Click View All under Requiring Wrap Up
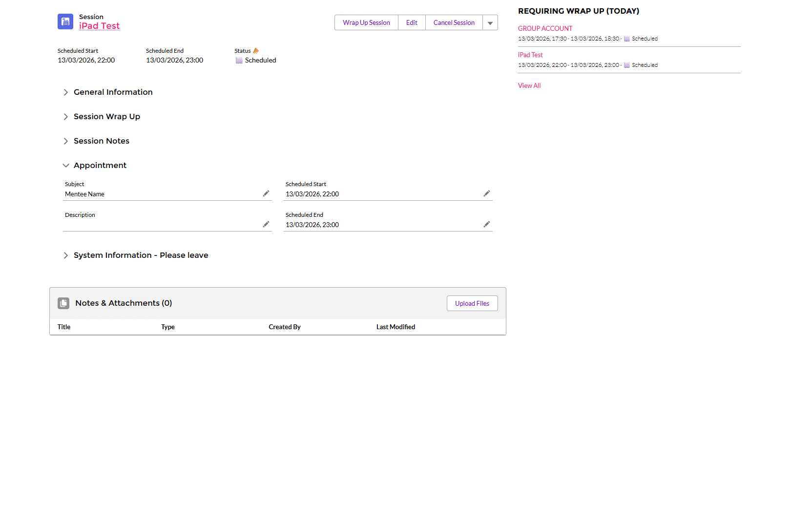This screenshot has width=812, height=526. [529, 86]
